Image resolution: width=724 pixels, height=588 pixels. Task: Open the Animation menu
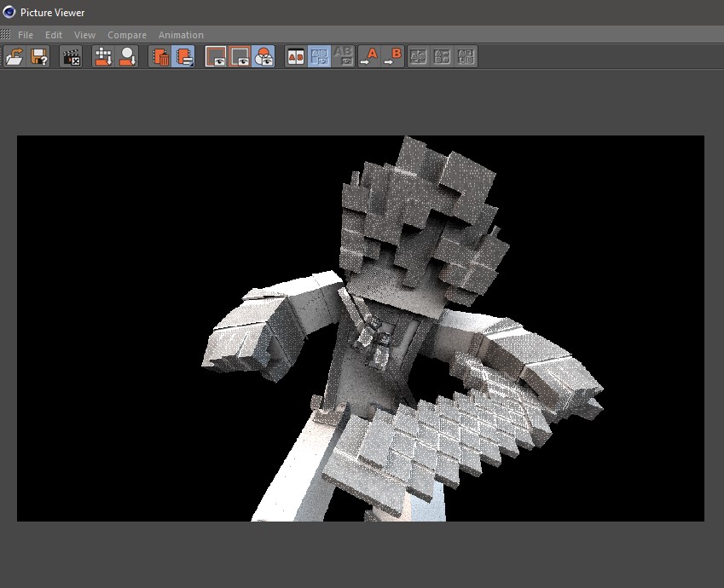coord(181,35)
